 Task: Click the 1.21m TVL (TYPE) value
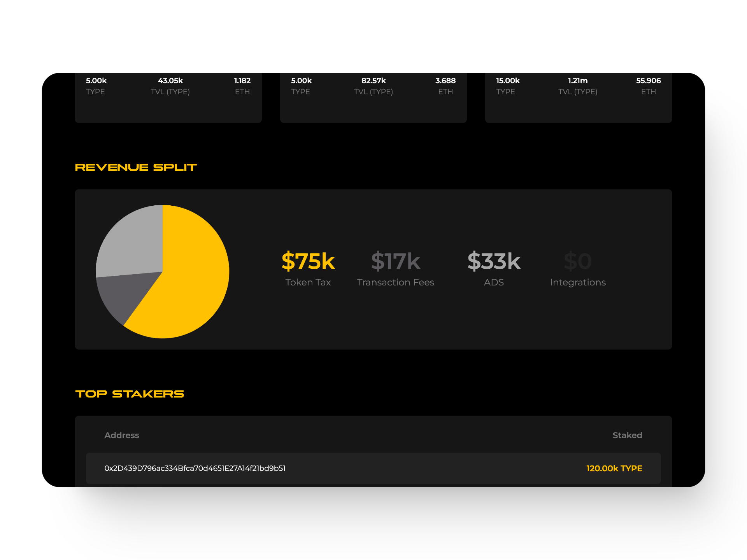point(578,80)
